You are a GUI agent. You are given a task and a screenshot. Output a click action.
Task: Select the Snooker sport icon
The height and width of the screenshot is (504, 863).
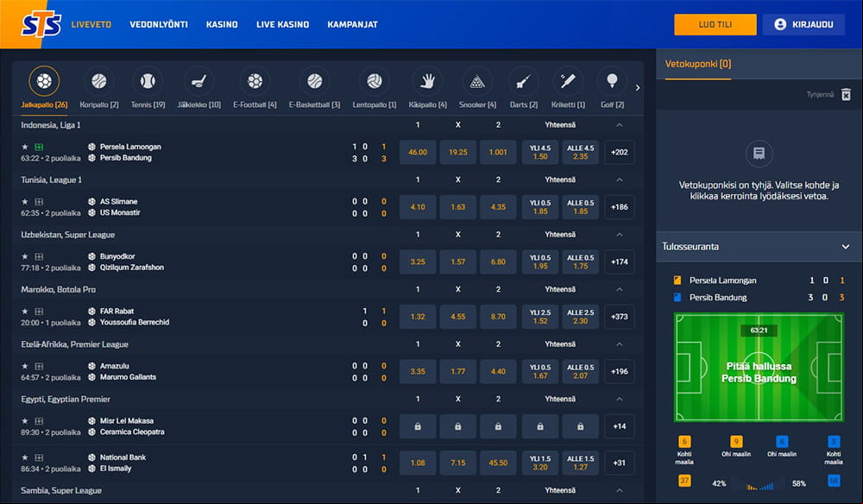pyautogui.click(x=477, y=81)
